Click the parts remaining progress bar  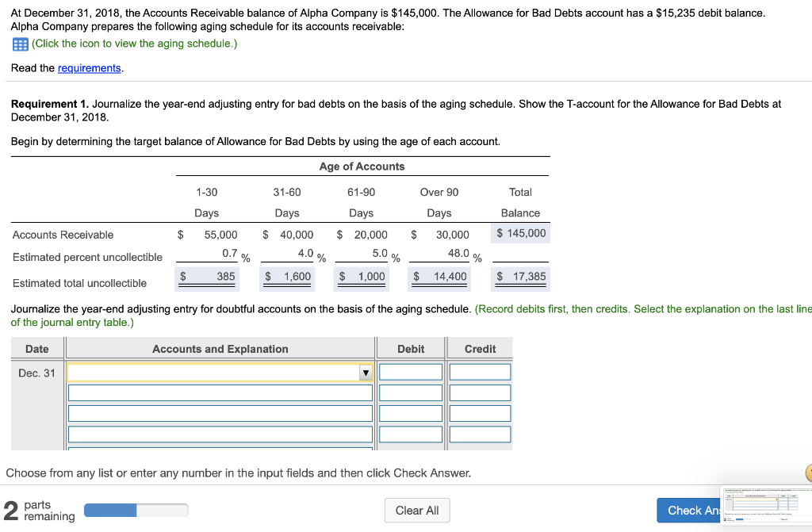[x=136, y=511]
